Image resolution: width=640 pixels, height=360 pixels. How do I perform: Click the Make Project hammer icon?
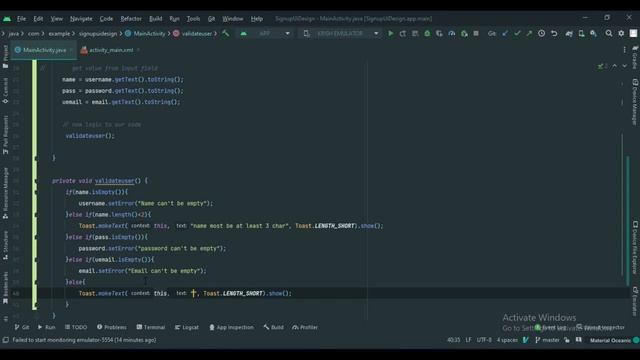coord(226,33)
